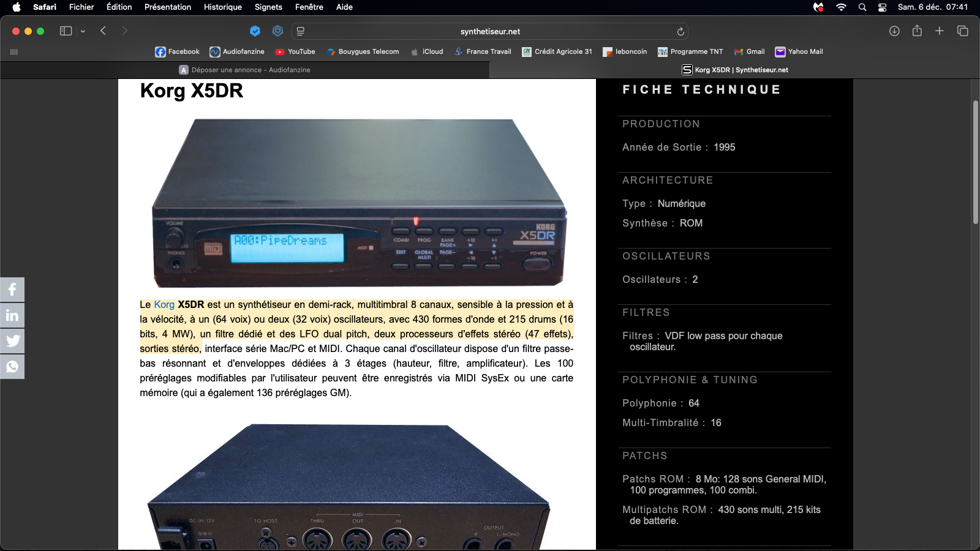Viewport: 980px width, 551px height.
Task: Open the Programme TNT bookmark
Action: (690, 52)
